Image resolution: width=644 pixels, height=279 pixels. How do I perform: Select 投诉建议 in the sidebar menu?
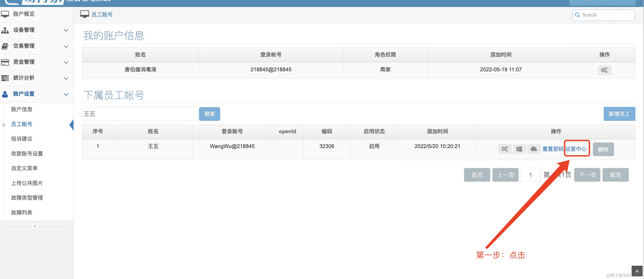click(21, 139)
